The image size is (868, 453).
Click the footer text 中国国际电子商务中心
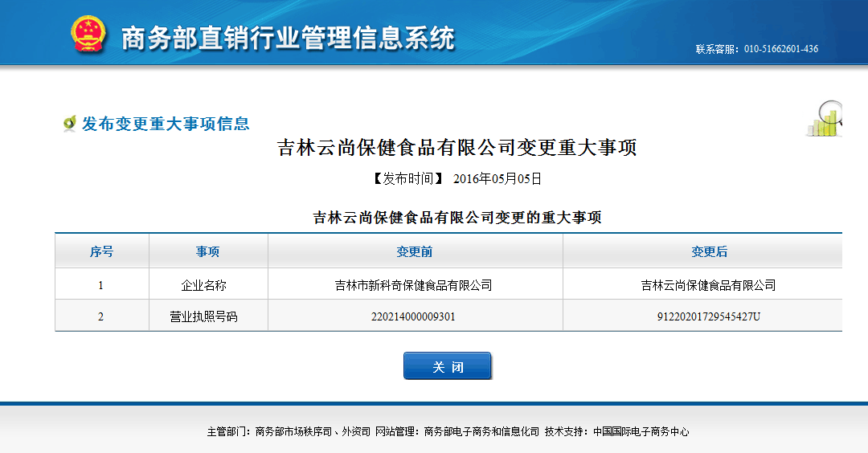tap(641, 431)
